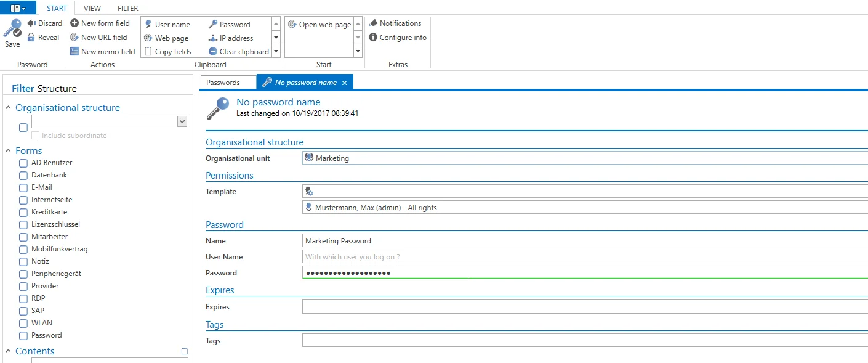Click the Save key icon
Image resolution: width=868 pixels, height=363 pixels.
(x=12, y=28)
